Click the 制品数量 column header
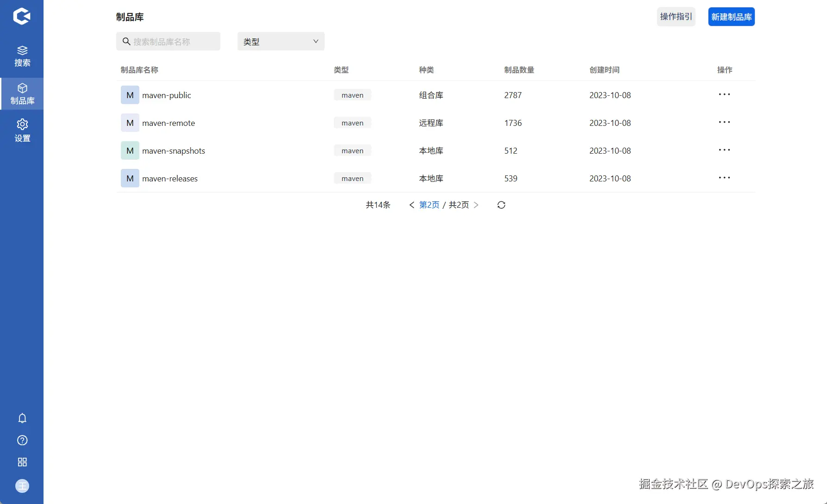 click(519, 70)
